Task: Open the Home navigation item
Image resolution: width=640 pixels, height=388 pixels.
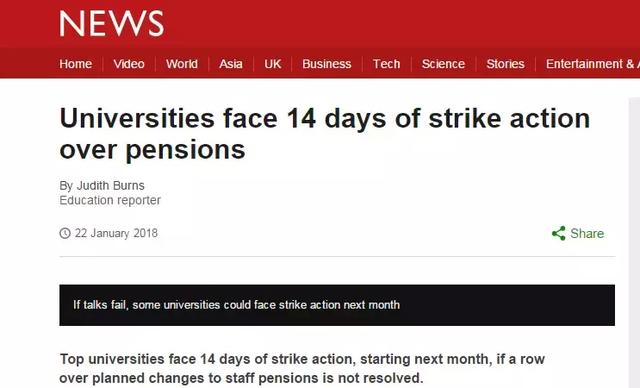Action: pos(76,64)
